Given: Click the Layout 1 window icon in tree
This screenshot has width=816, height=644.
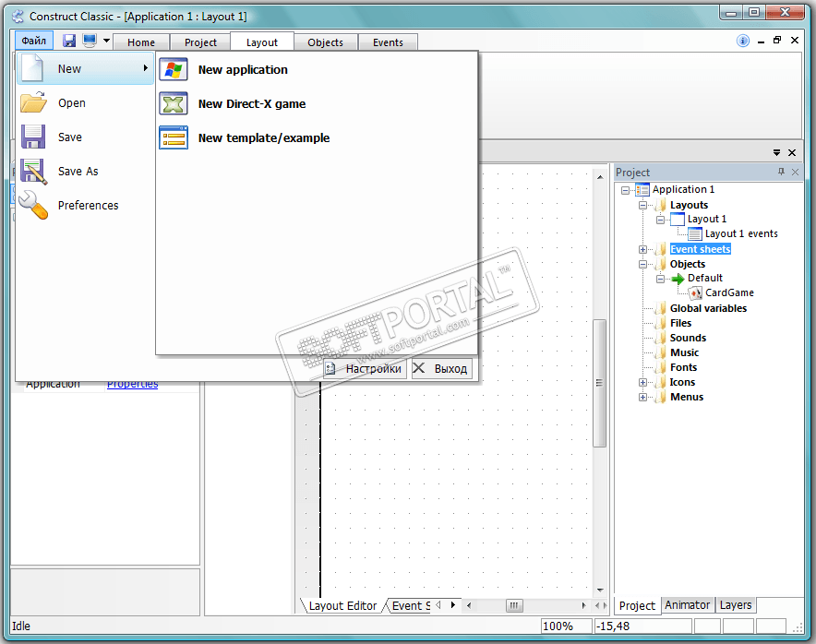Looking at the screenshot, I should [677, 220].
